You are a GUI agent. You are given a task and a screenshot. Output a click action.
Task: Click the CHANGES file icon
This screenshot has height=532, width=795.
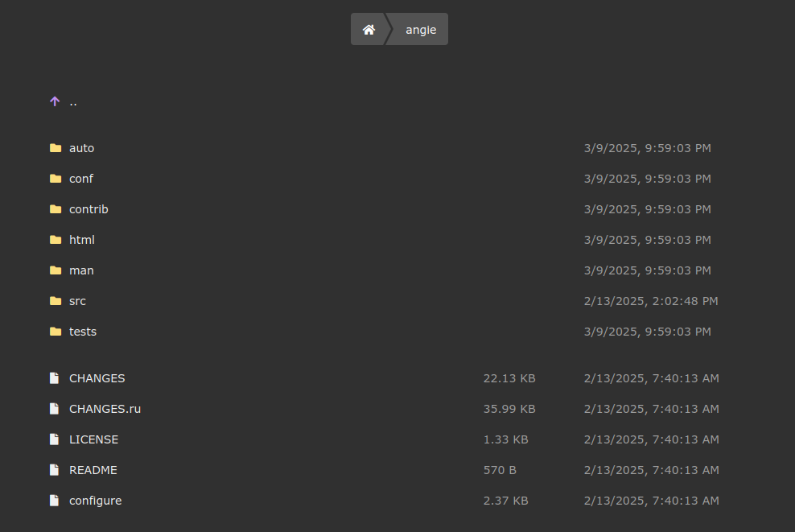55,378
